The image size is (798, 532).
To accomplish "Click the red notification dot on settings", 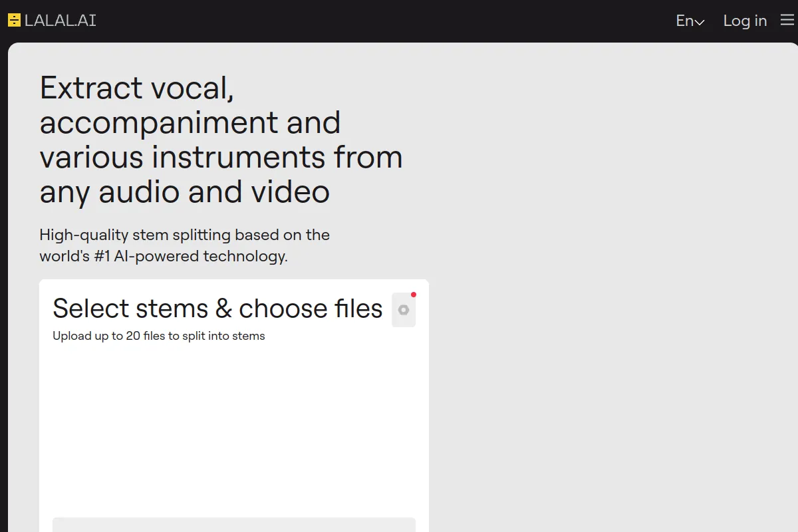I will (414, 295).
